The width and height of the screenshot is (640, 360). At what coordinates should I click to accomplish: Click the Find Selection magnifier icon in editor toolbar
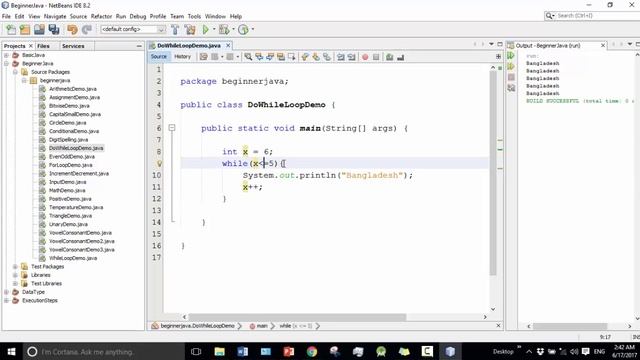(248, 57)
